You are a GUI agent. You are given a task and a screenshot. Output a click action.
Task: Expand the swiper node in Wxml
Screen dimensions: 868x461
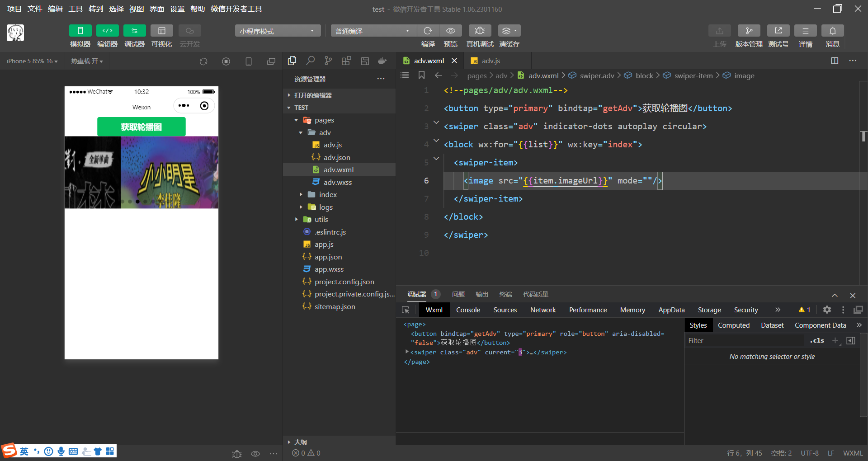(407, 352)
